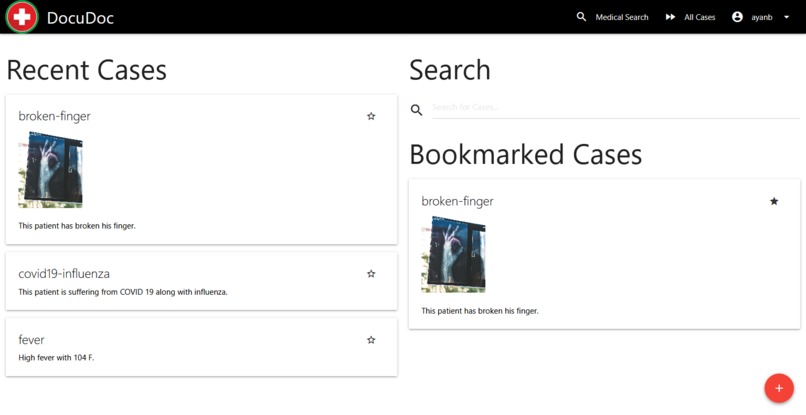Click the All Cases fast-forward icon

[x=670, y=17]
